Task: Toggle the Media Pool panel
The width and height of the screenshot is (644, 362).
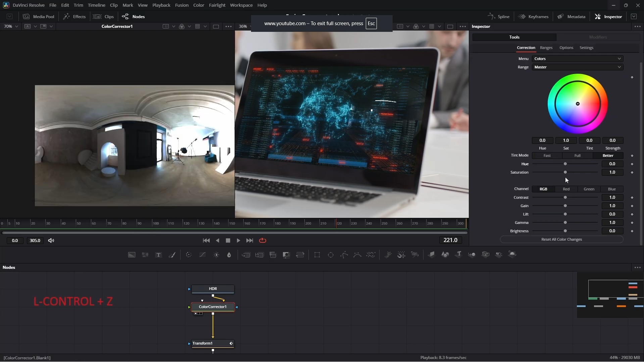Action: (38, 16)
